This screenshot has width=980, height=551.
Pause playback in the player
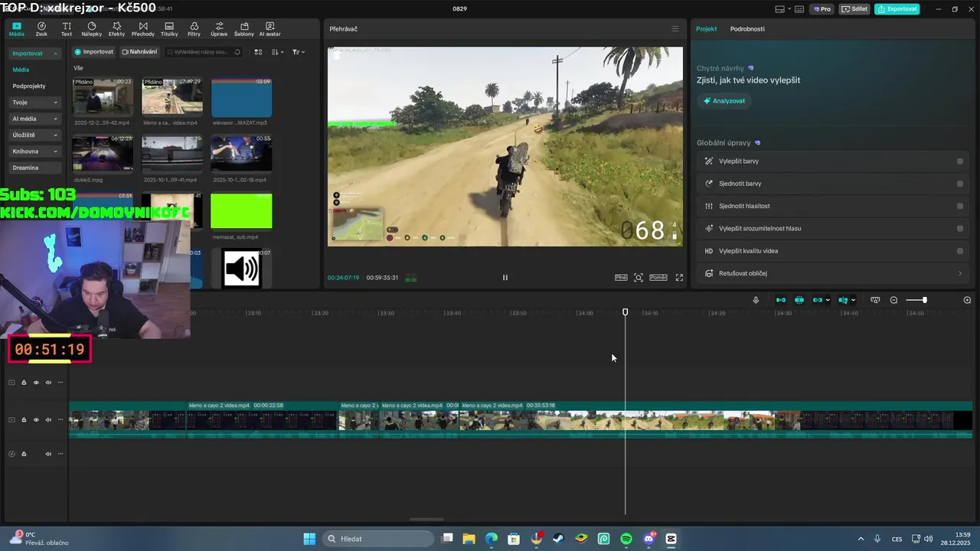click(x=505, y=278)
